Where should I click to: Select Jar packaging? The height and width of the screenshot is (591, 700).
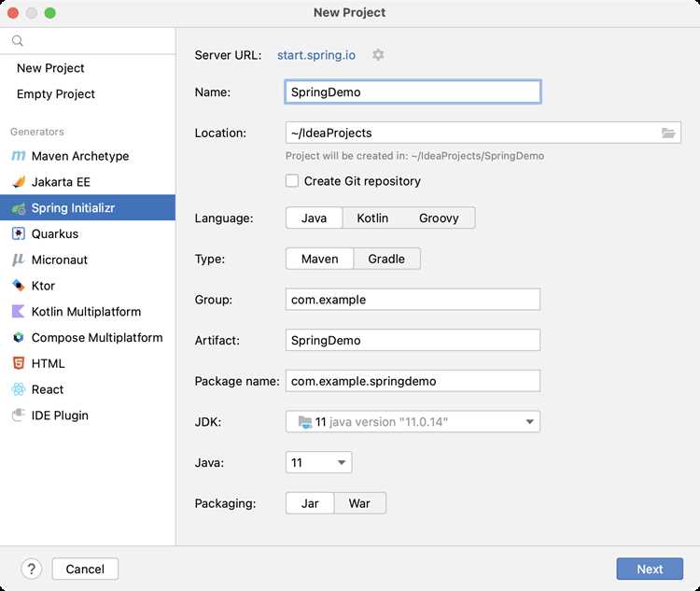pyautogui.click(x=310, y=503)
